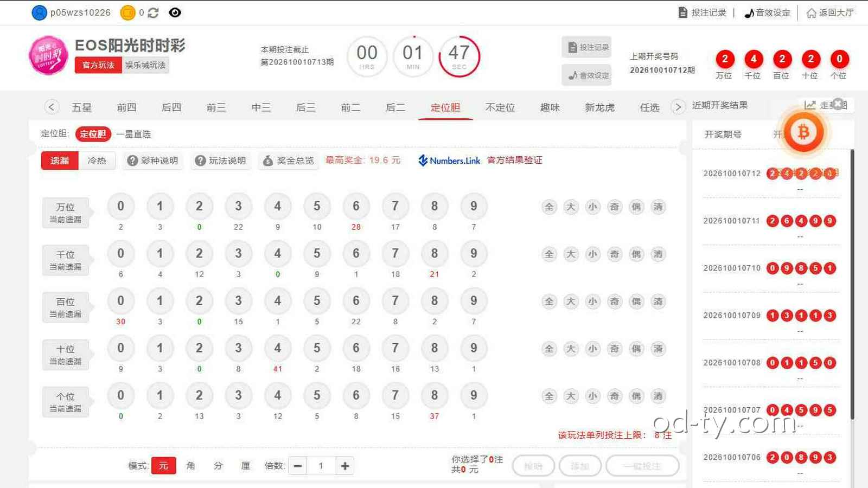This screenshot has width=868, height=488.
Task: Click the gold coin balance icon
Action: click(x=127, y=12)
